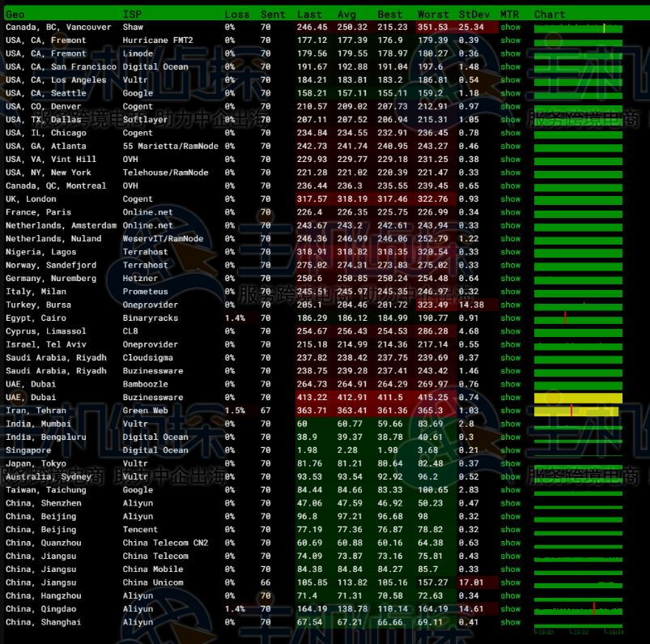650x644 pixels.
Task: Open show link for China Unicom Jiangsu
Action: pyautogui.click(x=510, y=582)
